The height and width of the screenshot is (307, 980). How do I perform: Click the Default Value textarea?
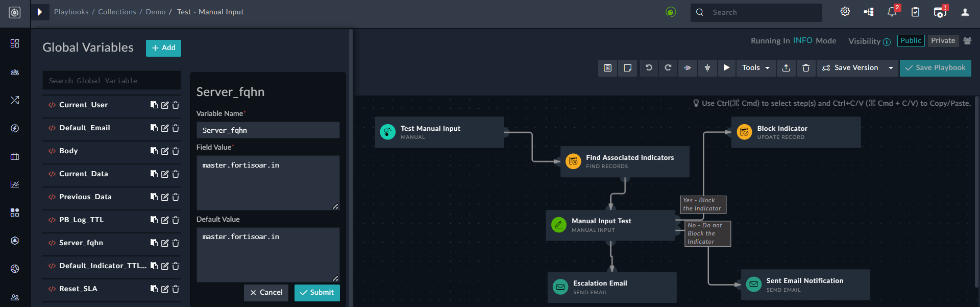coord(268,255)
